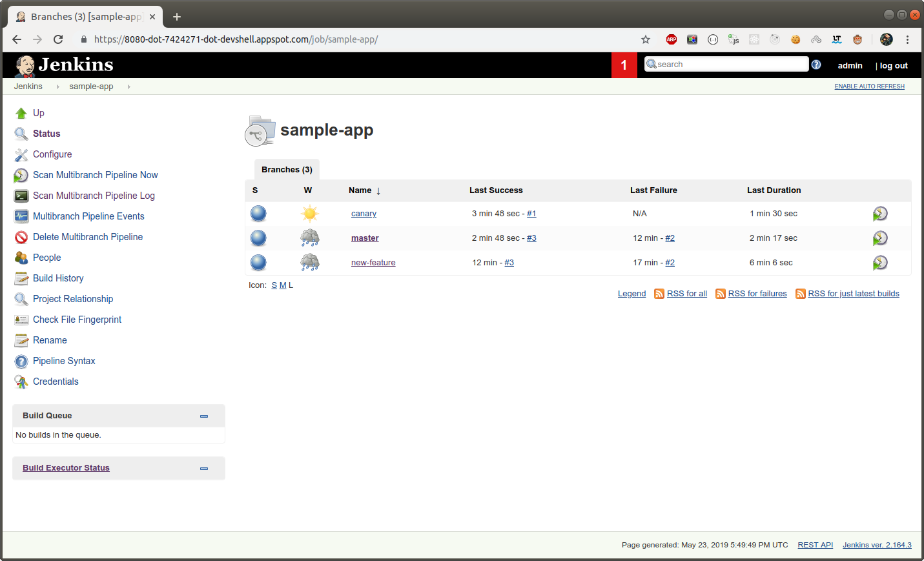Collapse the Build Queue panel
The image size is (924, 561).
pos(204,416)
